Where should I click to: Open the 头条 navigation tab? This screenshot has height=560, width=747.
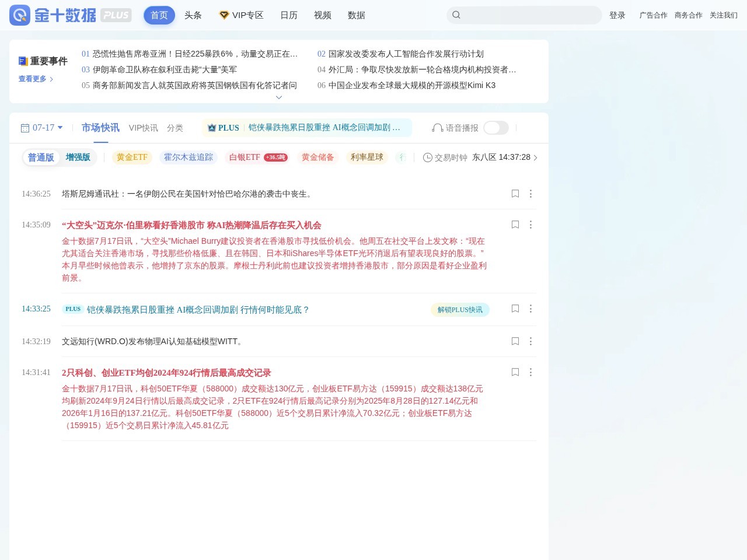coord(193,15)
